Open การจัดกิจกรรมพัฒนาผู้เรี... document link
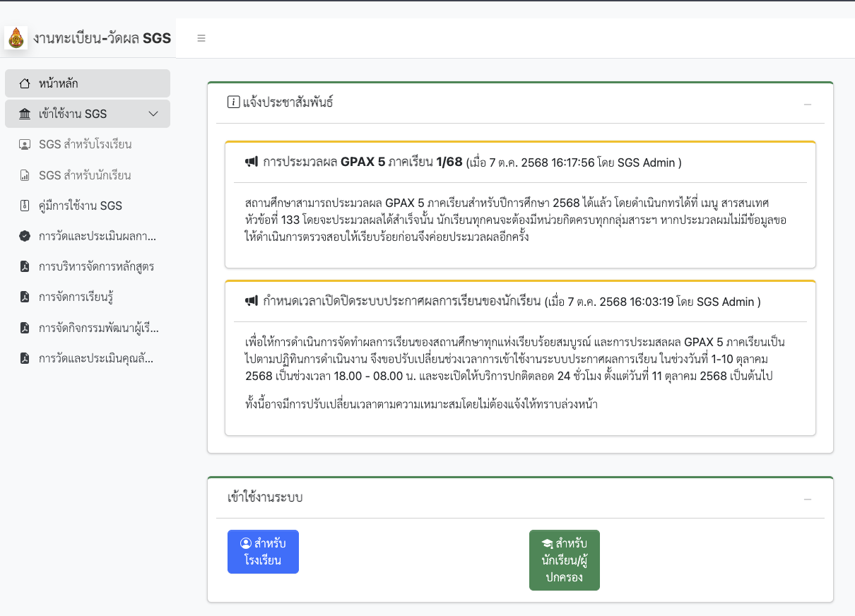This screenshot has width=855, height=616. (88, 328)
